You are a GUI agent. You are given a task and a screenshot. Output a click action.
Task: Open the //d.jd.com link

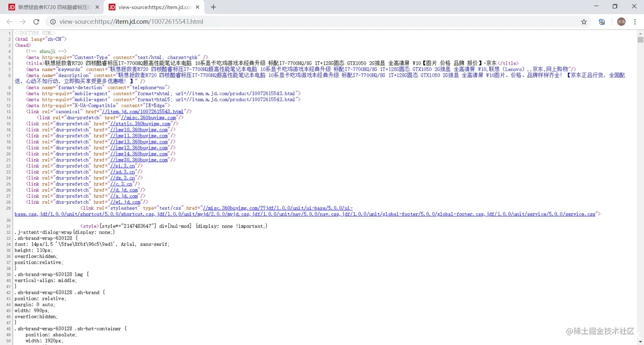124,190
